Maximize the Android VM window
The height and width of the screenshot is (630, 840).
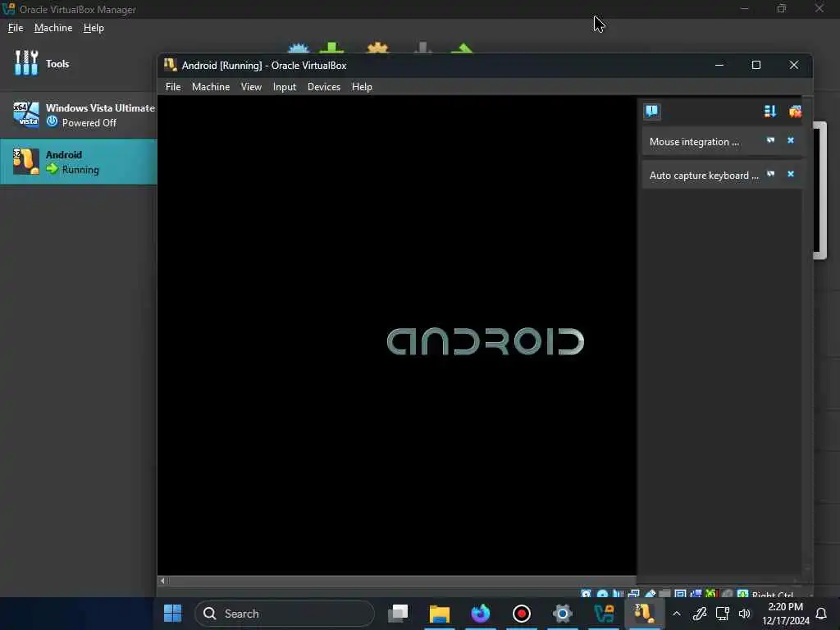click(756, 65)
